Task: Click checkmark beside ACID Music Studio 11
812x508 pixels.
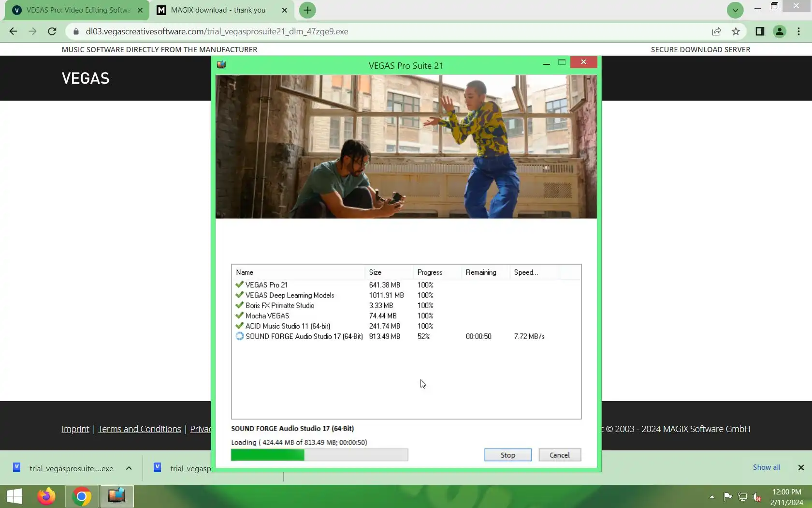Action: click(x=239, y=326)
